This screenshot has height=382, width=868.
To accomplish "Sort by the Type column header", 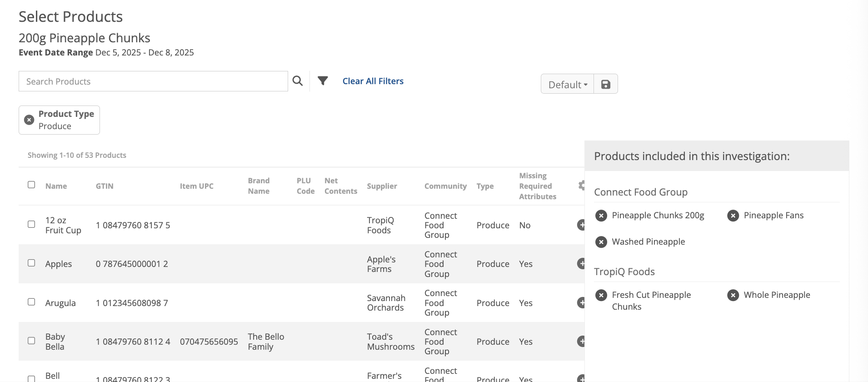I will (485, 186).
